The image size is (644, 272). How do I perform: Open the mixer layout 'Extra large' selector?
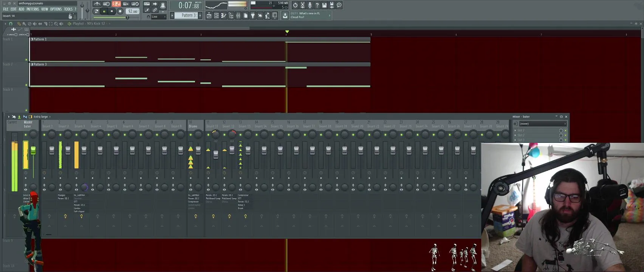(x=41, y=117)
